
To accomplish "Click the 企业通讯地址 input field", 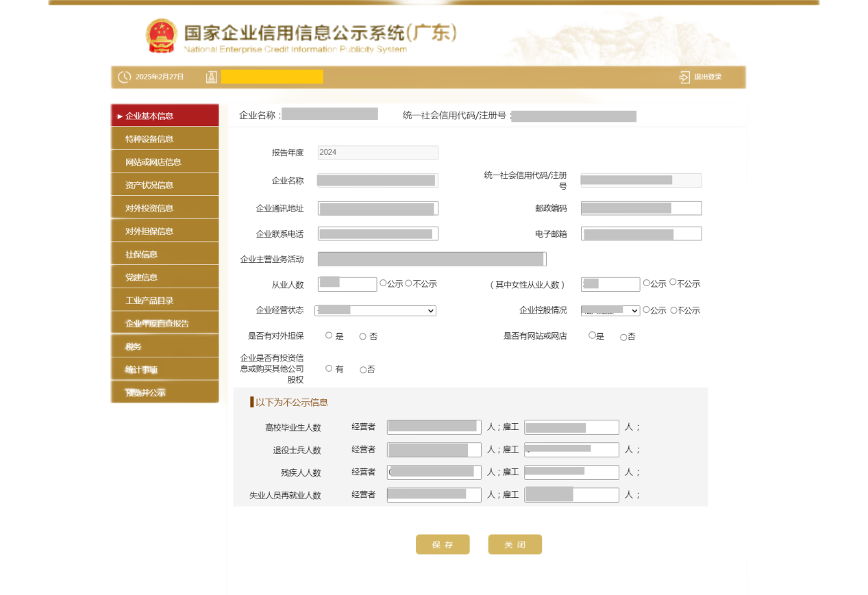I will [377, 208].
